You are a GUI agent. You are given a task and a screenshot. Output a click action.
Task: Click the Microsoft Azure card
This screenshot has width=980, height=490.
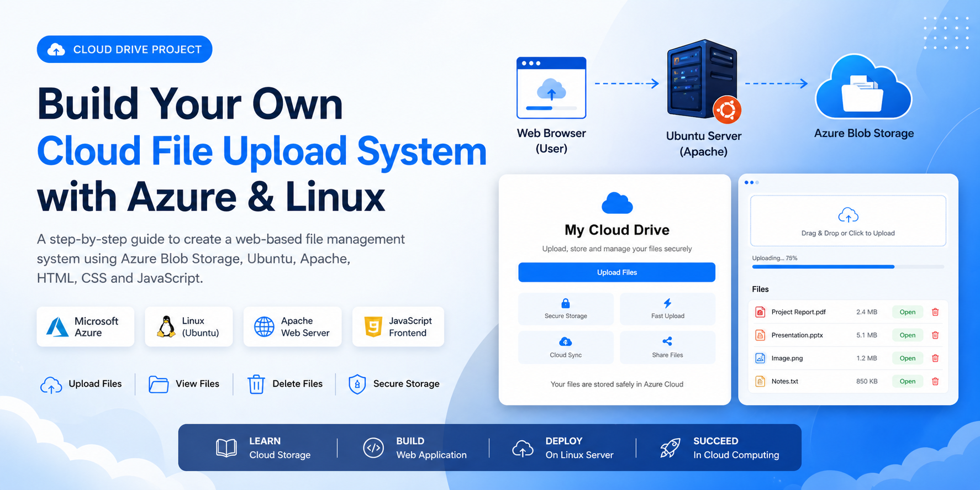[x=86, y=326]
